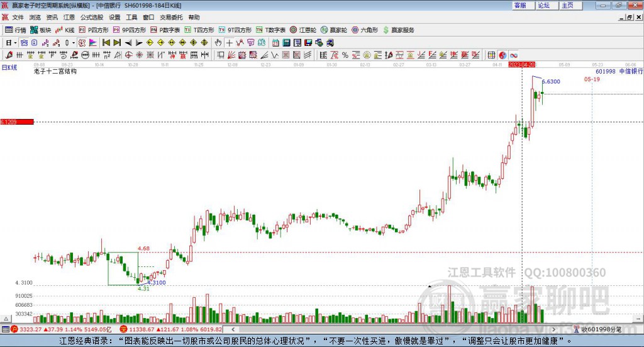Click the up triangle at volume panel left

(6, 318)
